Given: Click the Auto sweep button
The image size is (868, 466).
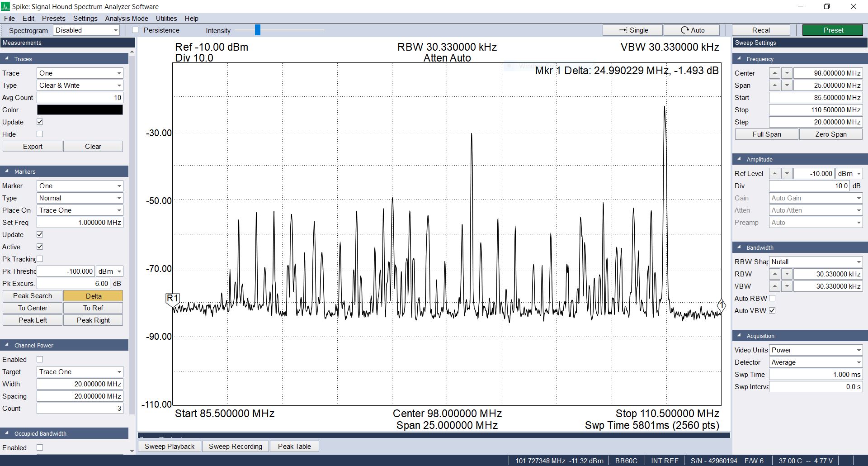Looking at the screenshot, I should pyautogui.click(x=692, y=30).
